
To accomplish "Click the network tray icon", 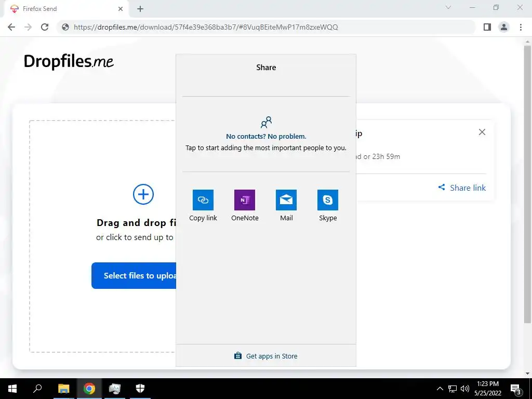I will click(453, 389).
